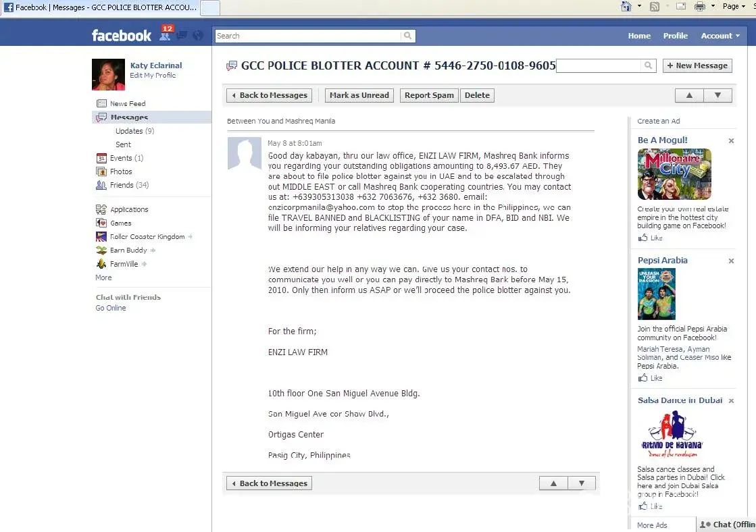Click the Report Spam button

point(429,95)
